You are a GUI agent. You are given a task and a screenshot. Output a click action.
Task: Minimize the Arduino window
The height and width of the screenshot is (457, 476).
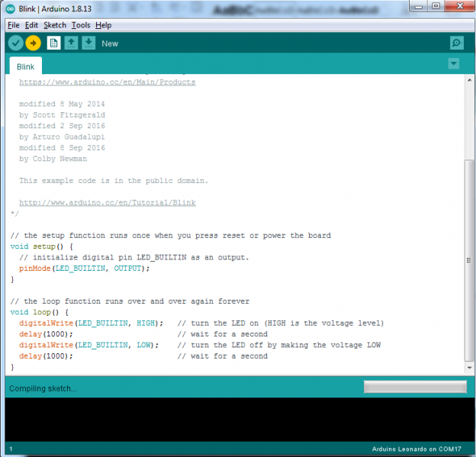pos(419,6)
